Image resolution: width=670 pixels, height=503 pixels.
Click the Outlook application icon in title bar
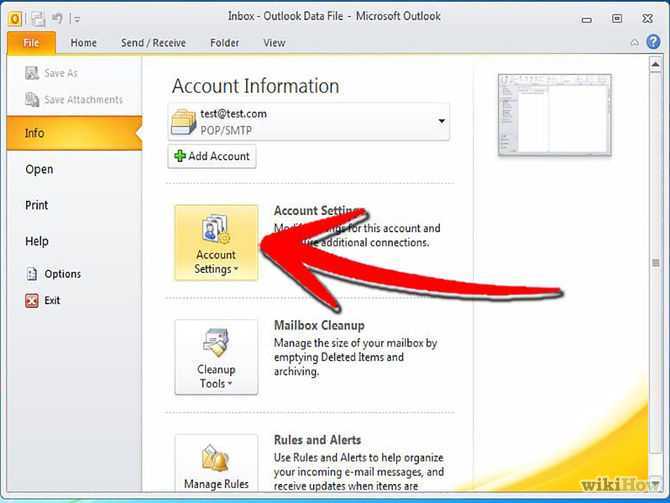point(15,19)
